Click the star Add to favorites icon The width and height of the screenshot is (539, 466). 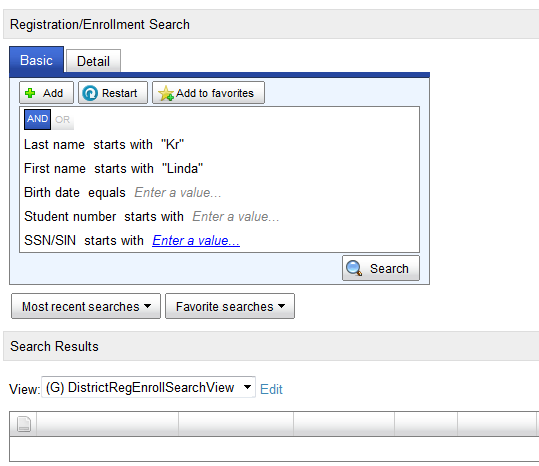[166, 93]
